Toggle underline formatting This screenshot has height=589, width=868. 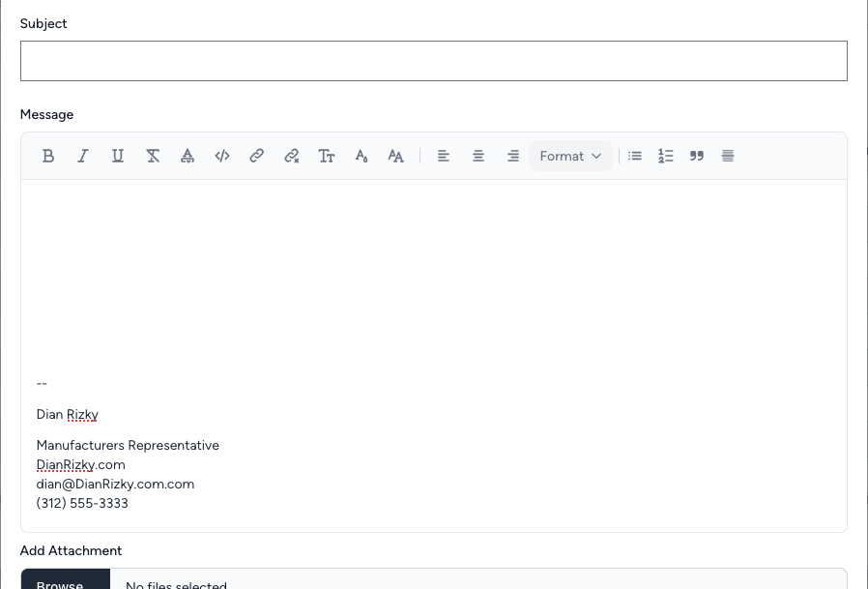[117, 156]
